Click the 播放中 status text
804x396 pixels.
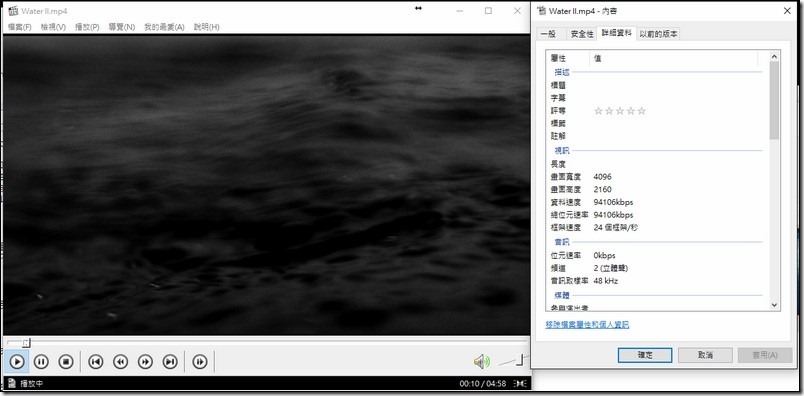(x=32, y=383)
